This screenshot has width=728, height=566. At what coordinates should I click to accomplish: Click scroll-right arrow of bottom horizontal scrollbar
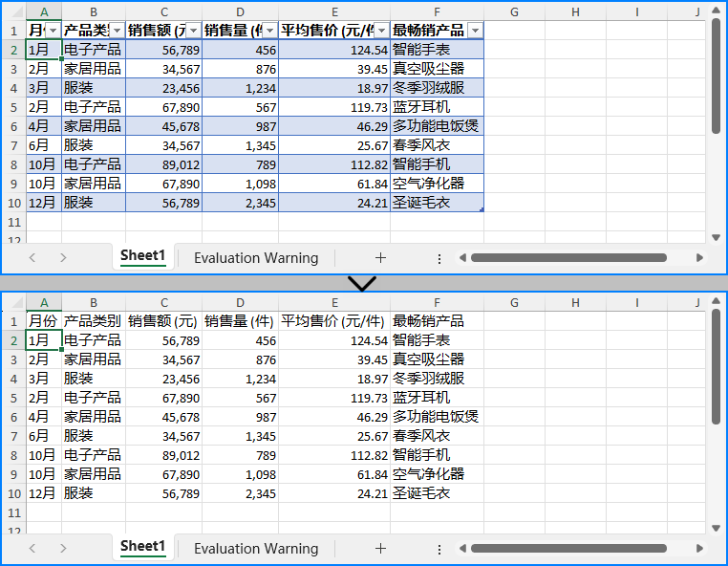click(699, 549)
